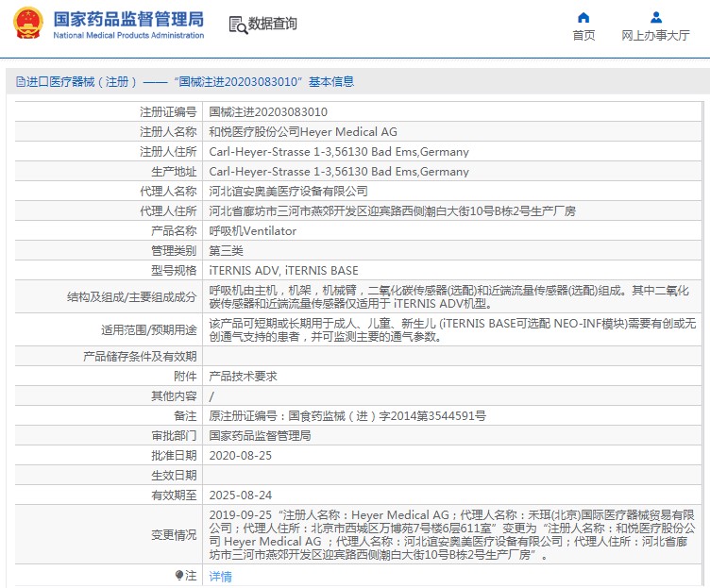The image size is (710, 588).
Task: Select registrant name Heyer Medical AG
Action: 303,132
